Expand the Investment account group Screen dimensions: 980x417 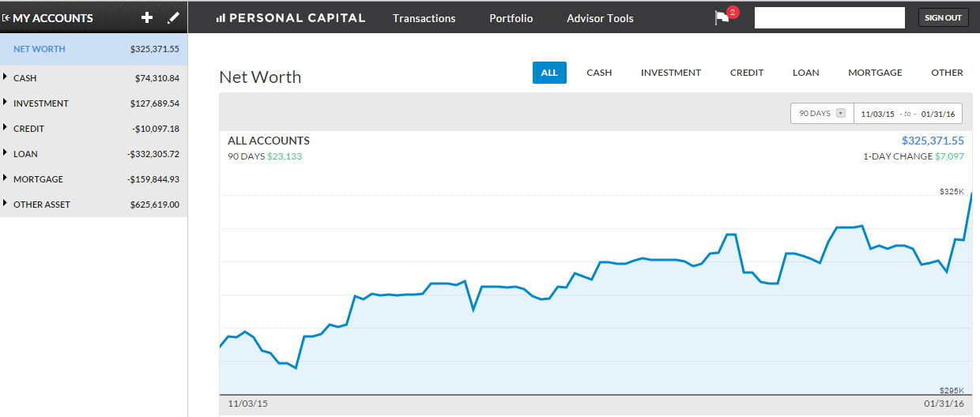coord(6,103)
